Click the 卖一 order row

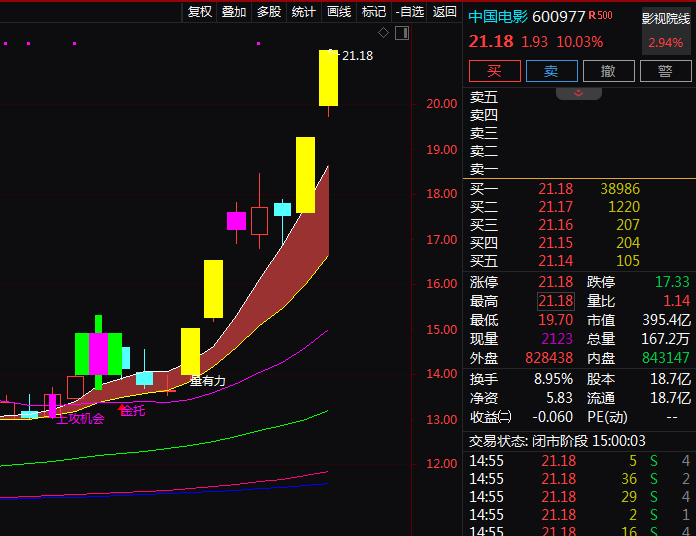click(x=579, y=169)
